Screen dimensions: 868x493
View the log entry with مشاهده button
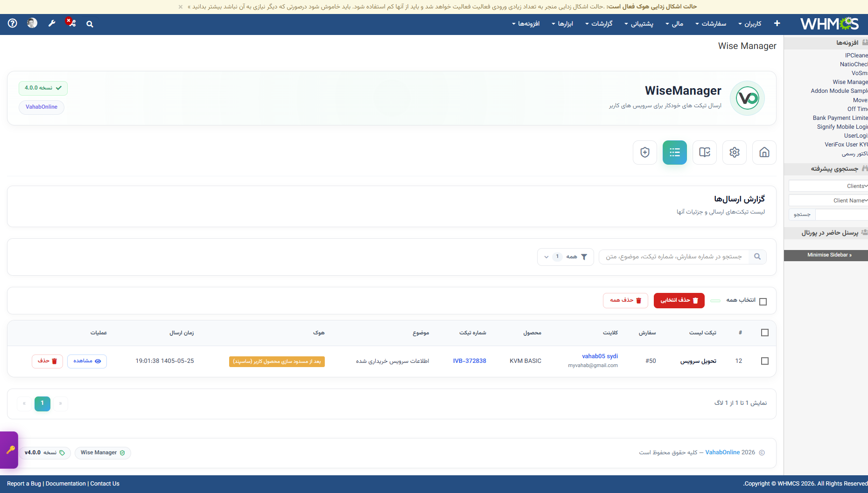[87, 361]
